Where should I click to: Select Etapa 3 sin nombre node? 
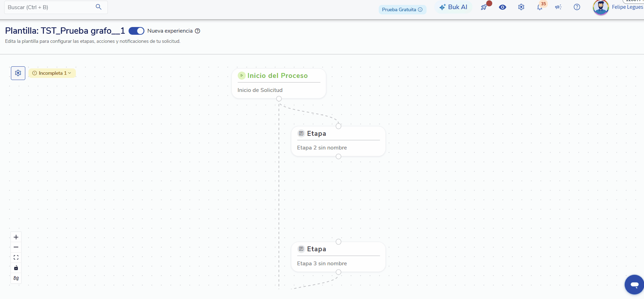pos(338,257)
